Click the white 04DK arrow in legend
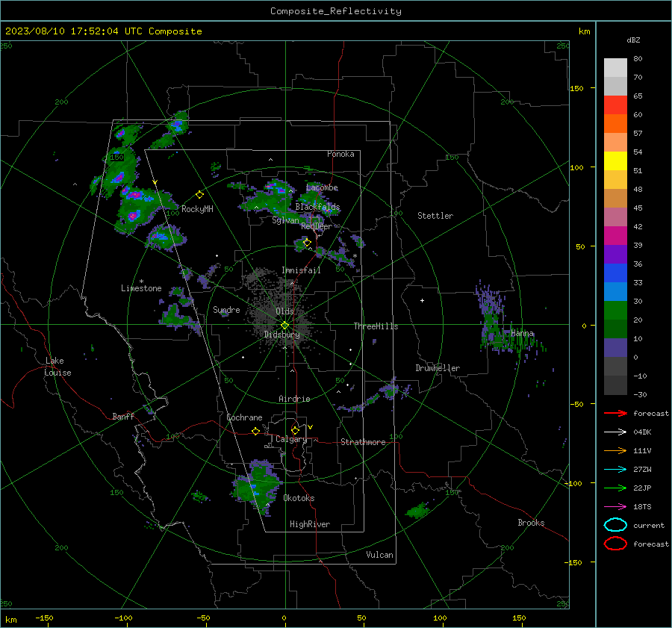Image resolution: width=672 pixels, height=628 pixels. click(615, 432)
